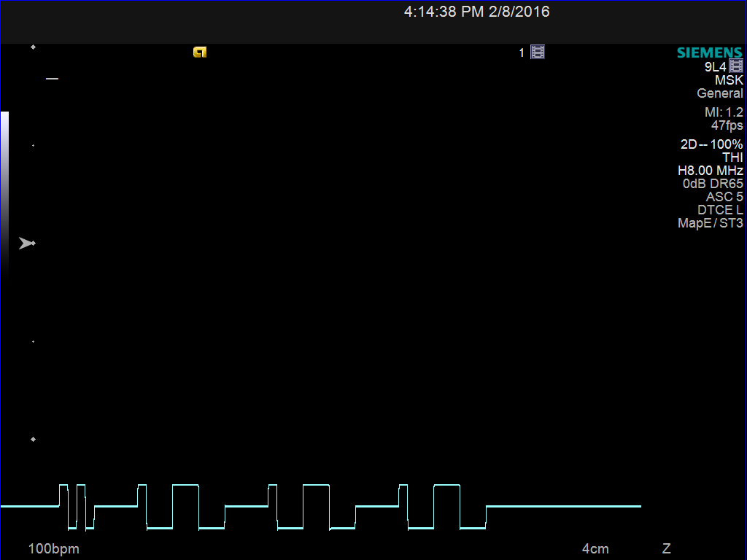
Task: Click the 100bpm heart rate readout
Action: pos(54,548)
